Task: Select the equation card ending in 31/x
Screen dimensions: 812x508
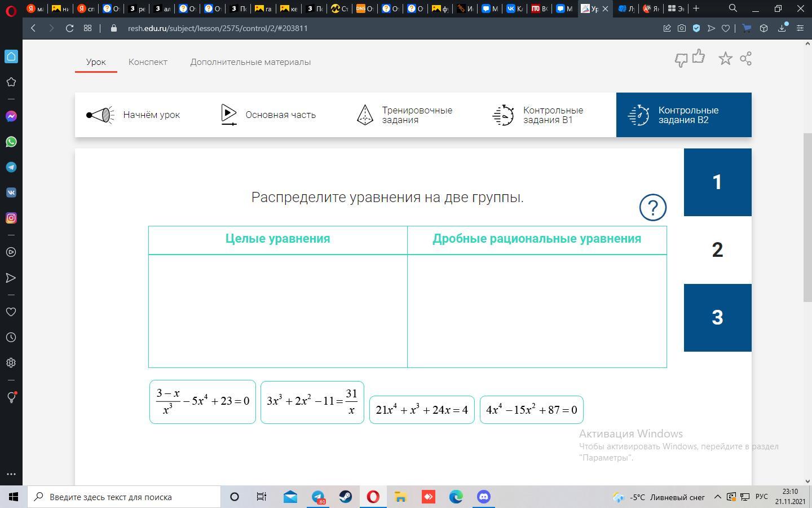Action: tap(312, 402)
